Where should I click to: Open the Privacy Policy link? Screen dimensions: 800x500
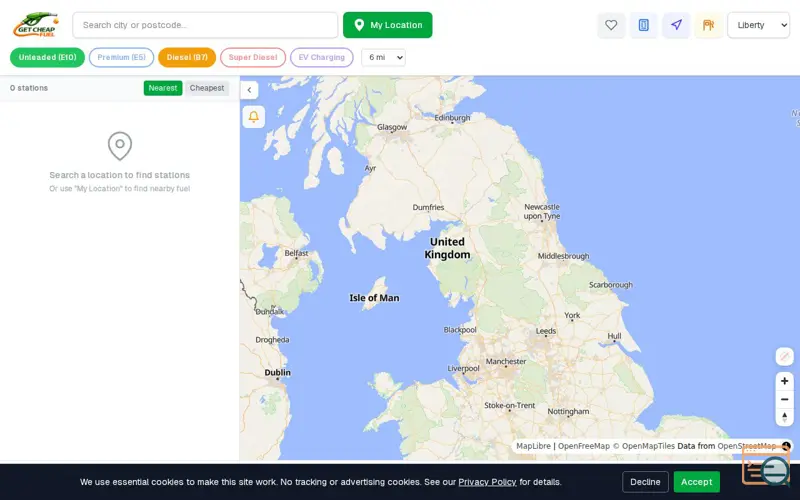(487, 482)
